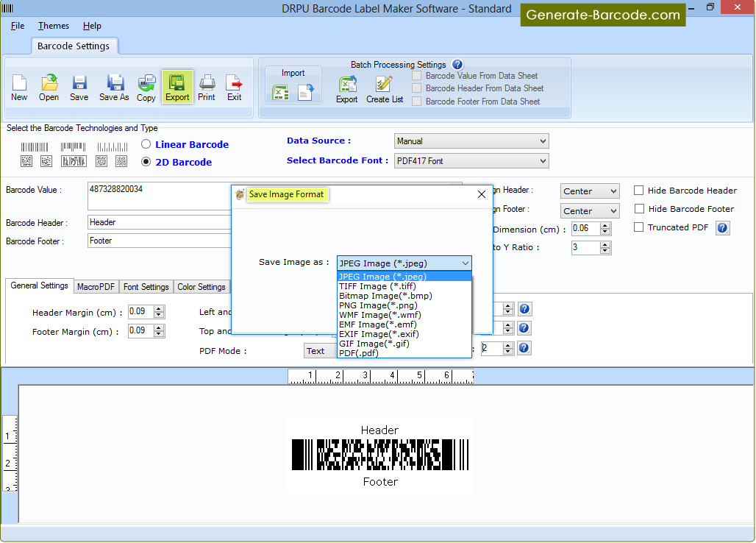Focus the Barcode Footer text field

[x=160, y=241]
